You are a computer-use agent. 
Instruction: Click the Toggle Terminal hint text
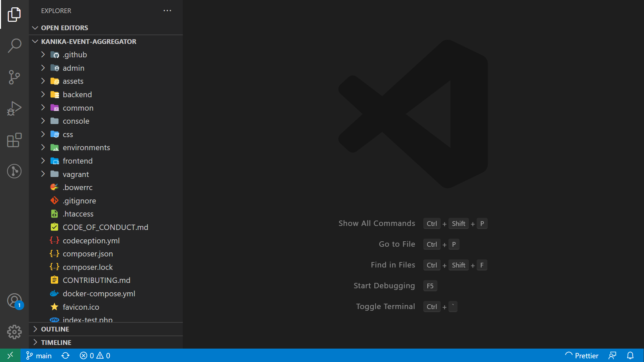coord(385,307)
